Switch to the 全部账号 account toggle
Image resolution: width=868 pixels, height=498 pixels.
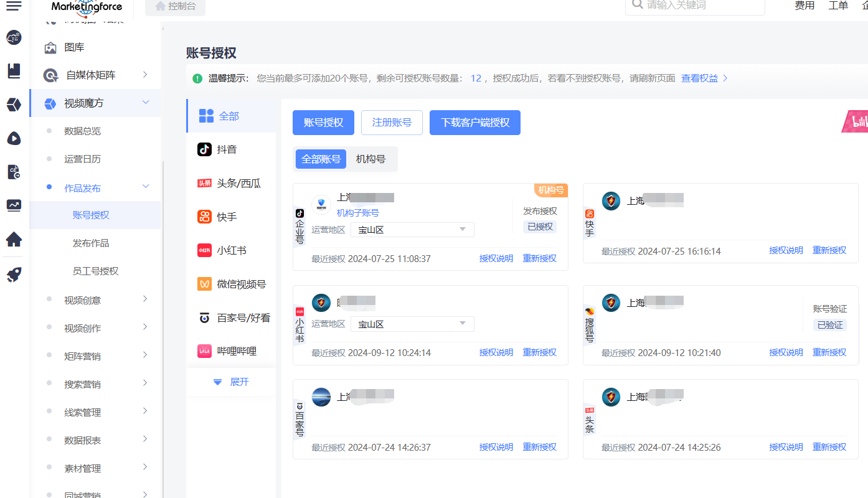click(x=321, y=159)
